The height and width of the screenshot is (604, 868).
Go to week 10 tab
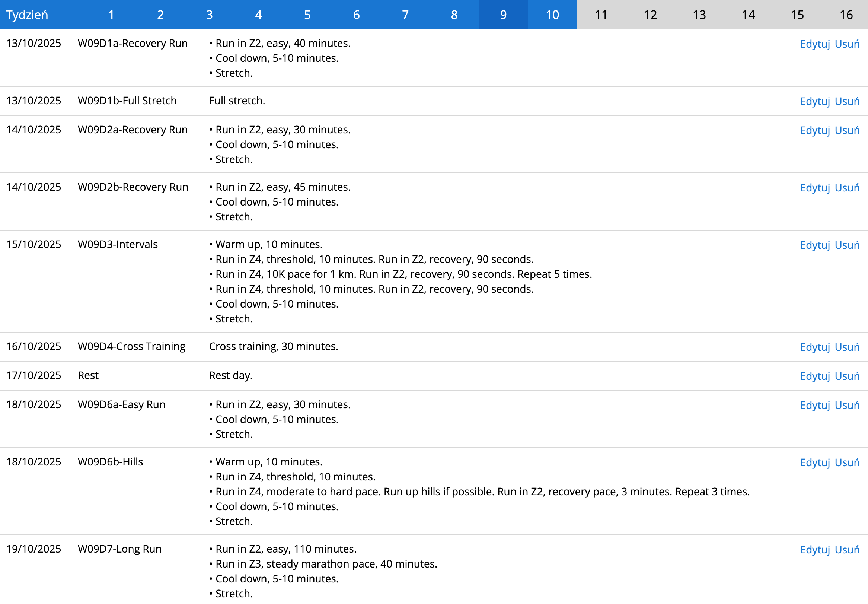click(x=552, y=15)
